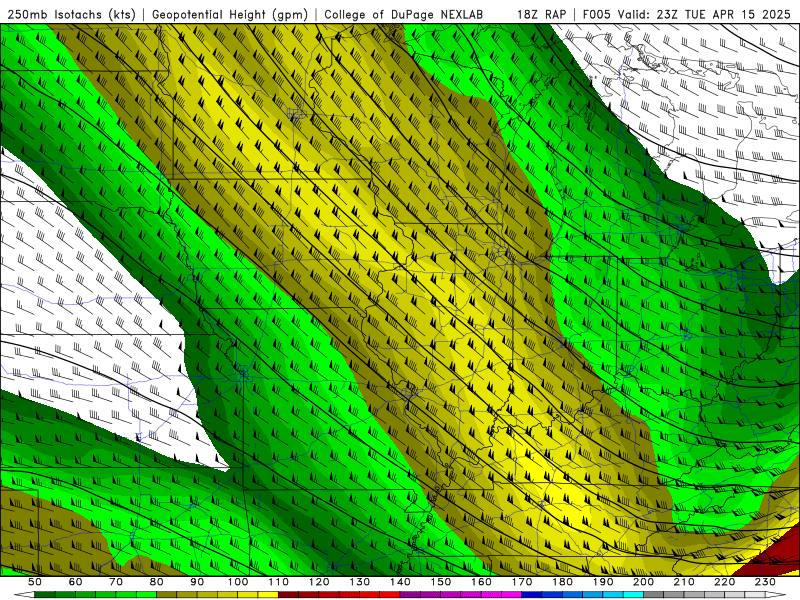Select the 80 legend label
800x600 pixels.
(x=157, y=582)
